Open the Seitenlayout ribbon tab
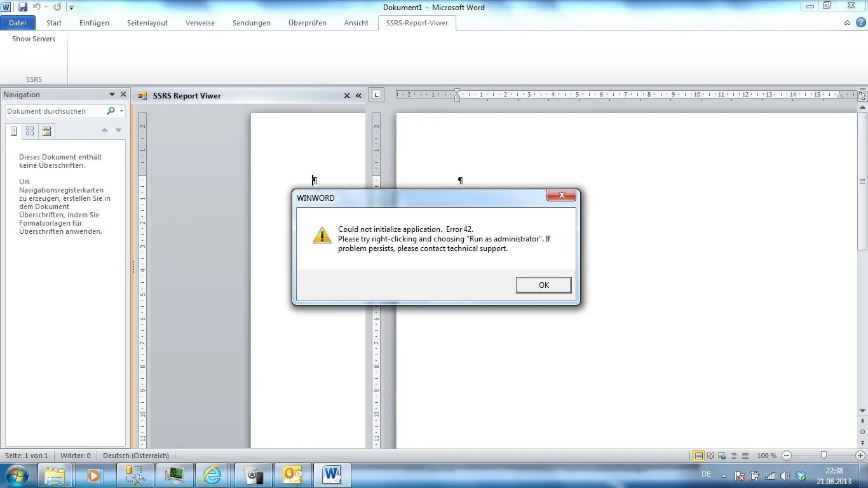Viewport: 868px width, 488px height. (x=147, y=23)
